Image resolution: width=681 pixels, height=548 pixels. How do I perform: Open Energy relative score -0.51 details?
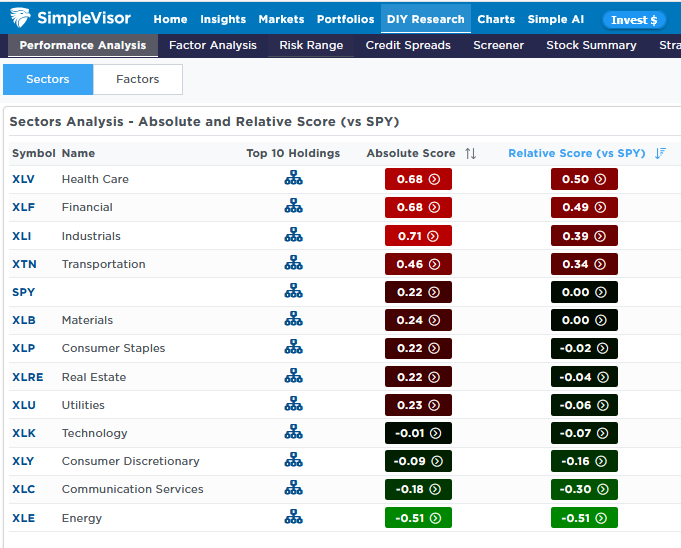[x=584, y=518]
